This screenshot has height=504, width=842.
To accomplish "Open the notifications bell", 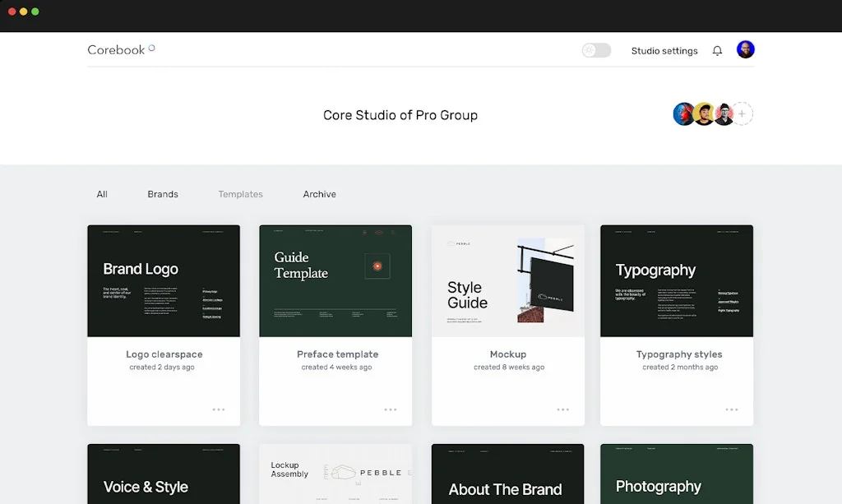I will [x=717, y=50].
